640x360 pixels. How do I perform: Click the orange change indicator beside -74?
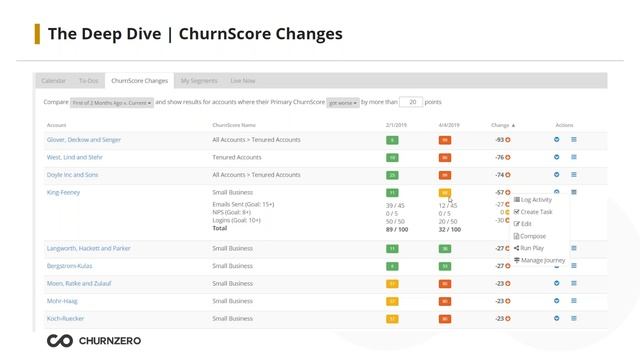pos(508,175)
